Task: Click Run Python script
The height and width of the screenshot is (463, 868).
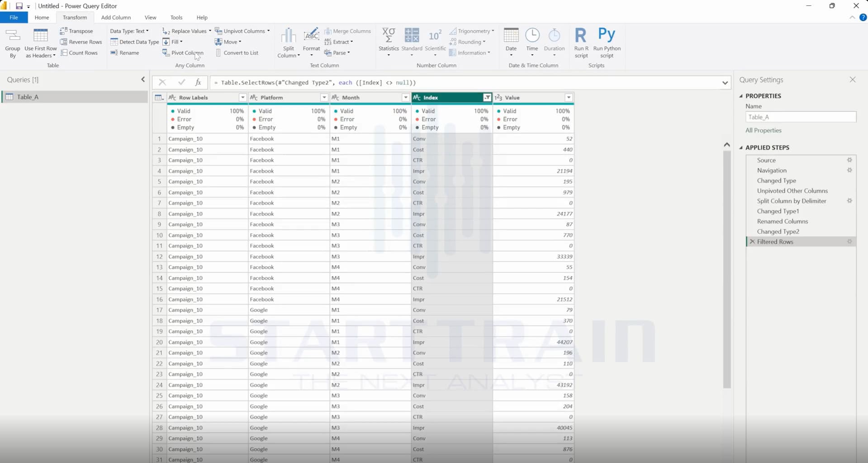Action: (x=607, y=43)
